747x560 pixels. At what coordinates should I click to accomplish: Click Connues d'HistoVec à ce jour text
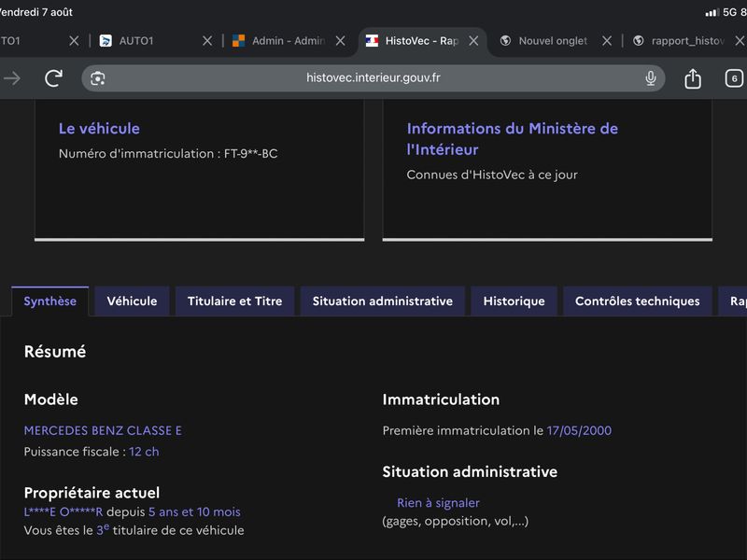coord(492,175)
